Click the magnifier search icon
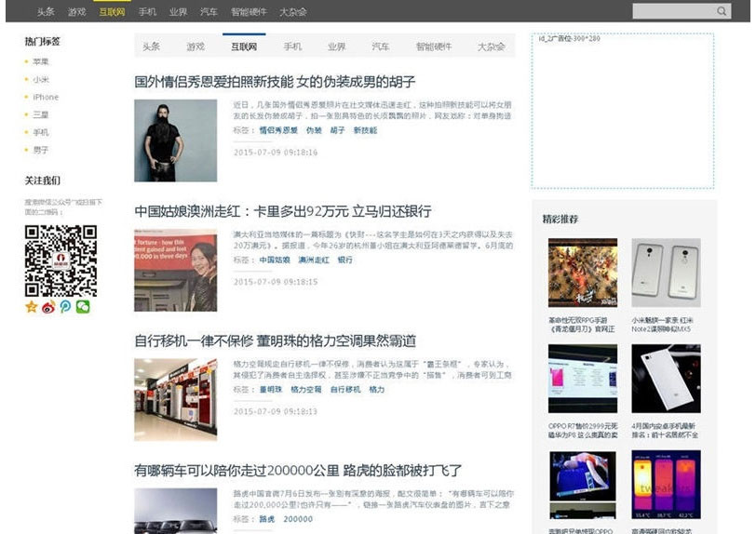756x534 pixels. [722, 11]
